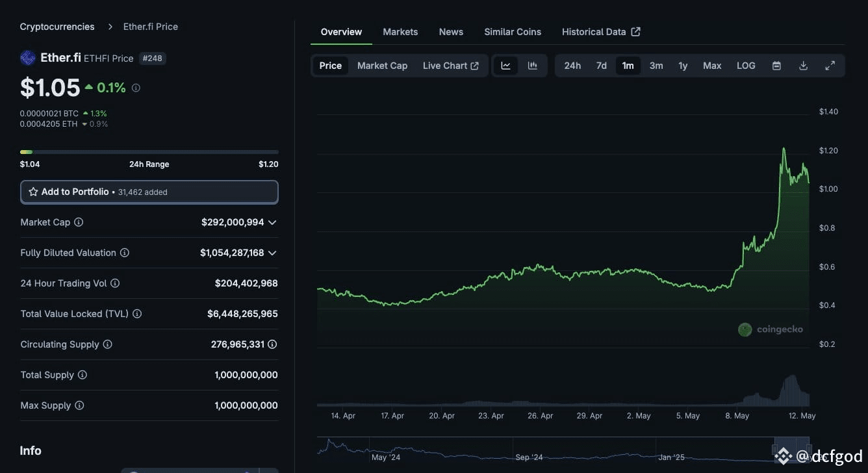Switch to candlestick chart view icon

(533, 66)
